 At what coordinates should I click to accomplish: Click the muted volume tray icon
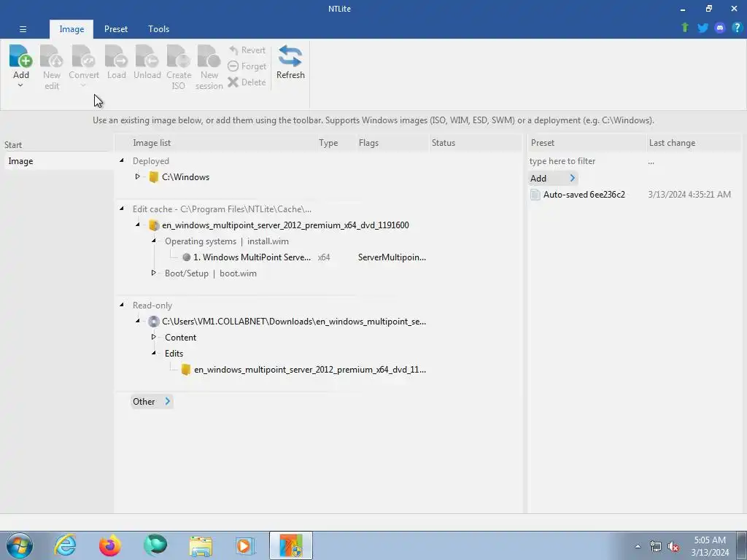(x=673, y=547)
